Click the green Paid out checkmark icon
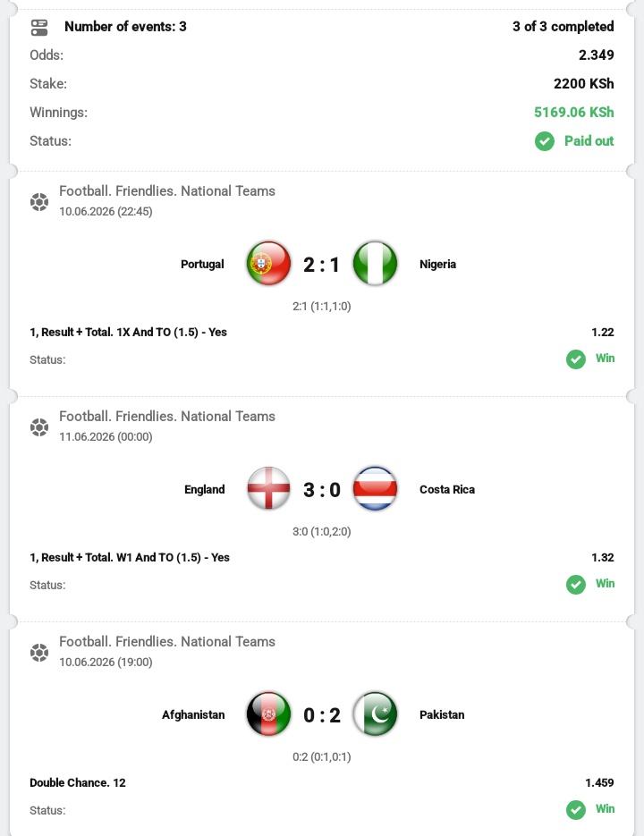 tap(544, 141)
